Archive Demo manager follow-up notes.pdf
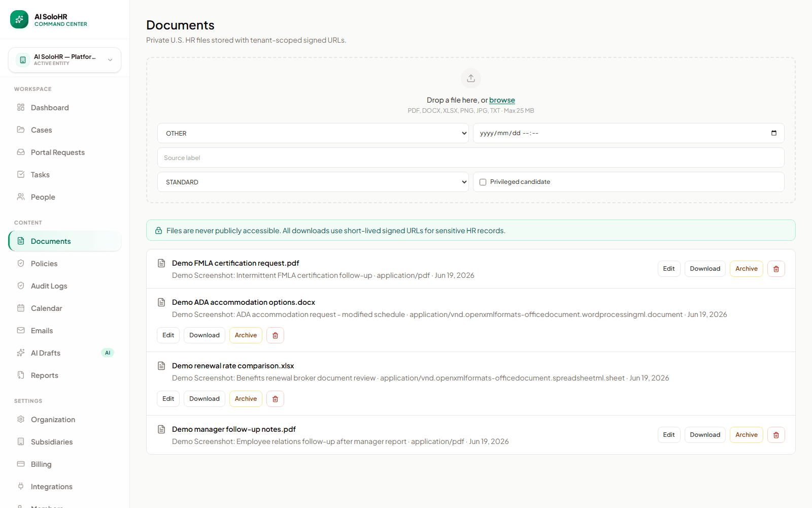 coord(747,435)
